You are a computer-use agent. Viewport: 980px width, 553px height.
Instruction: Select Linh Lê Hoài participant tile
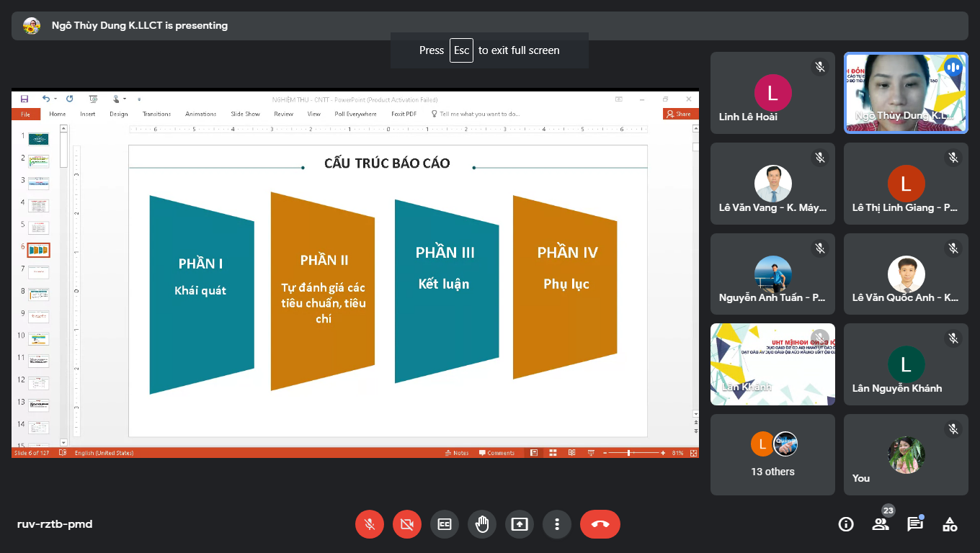point(772,93)
